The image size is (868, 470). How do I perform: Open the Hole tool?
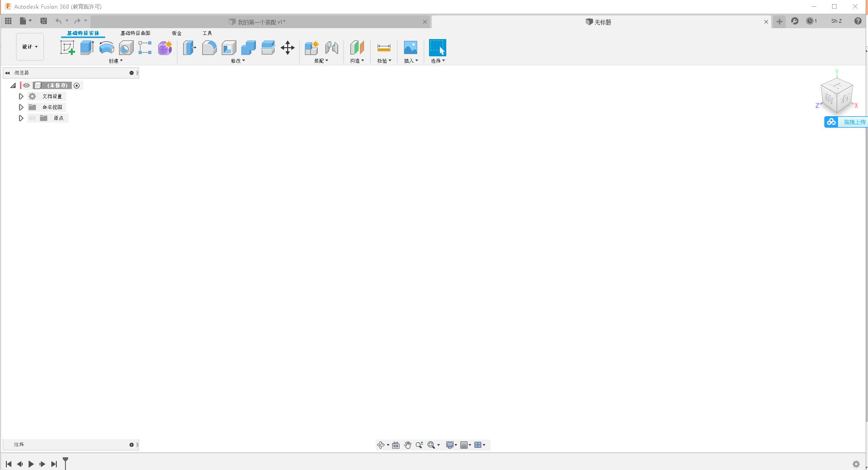(125, 48)
